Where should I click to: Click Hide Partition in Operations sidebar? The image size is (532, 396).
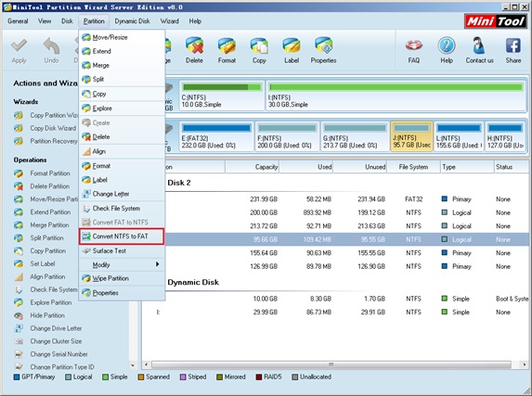47,315
